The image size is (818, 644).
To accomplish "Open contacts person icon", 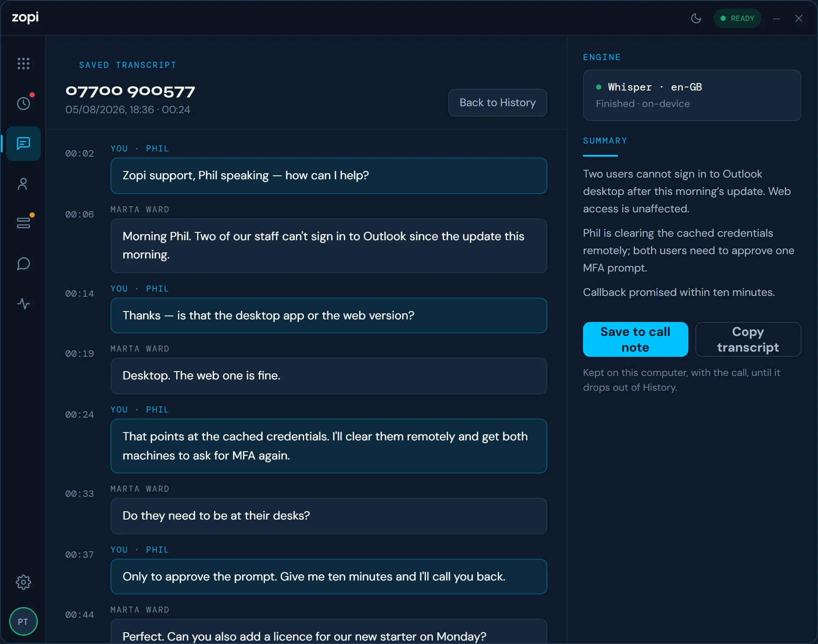I will point(23,184).
